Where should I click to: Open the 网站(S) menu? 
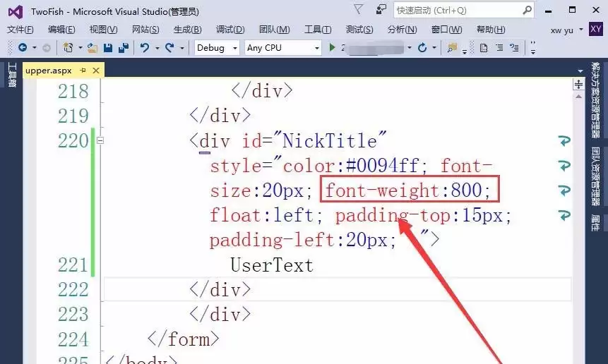(145, 30)
